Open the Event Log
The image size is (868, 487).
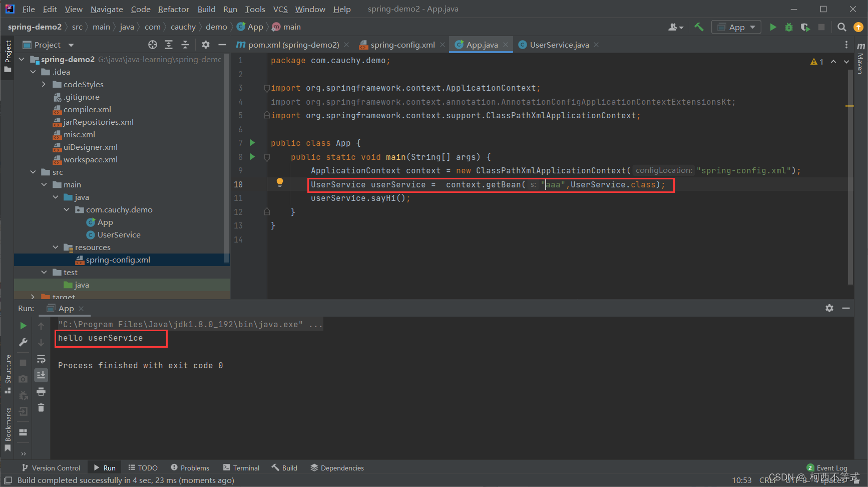pos(827,468)
